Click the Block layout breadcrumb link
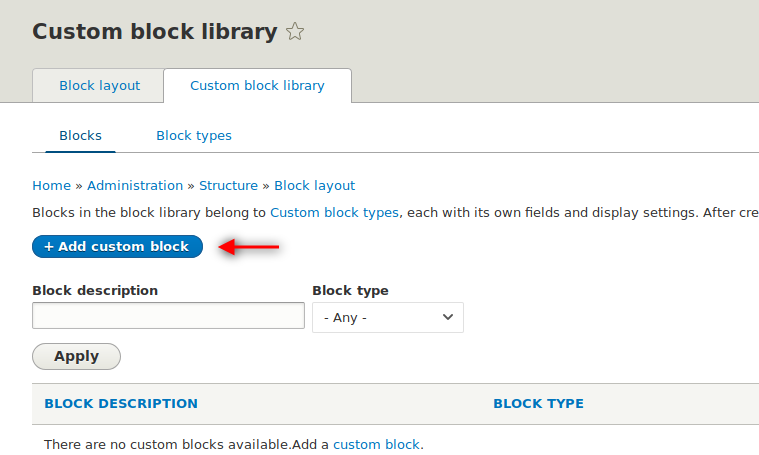The image size is (759, 455). point(315,185)
